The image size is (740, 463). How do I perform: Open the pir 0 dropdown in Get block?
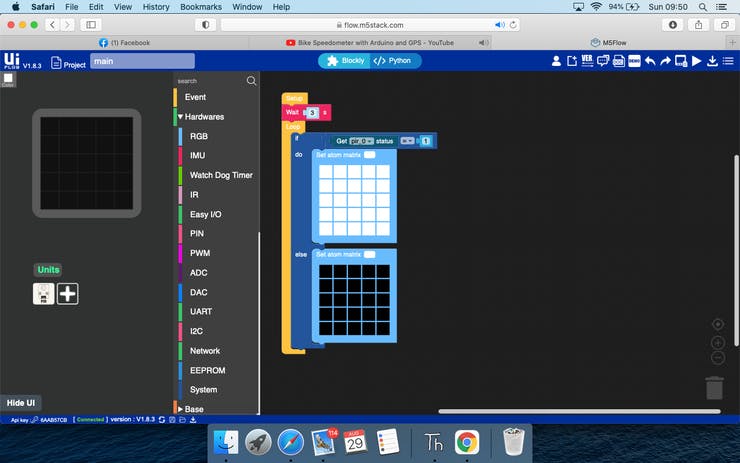click(360, 141)
